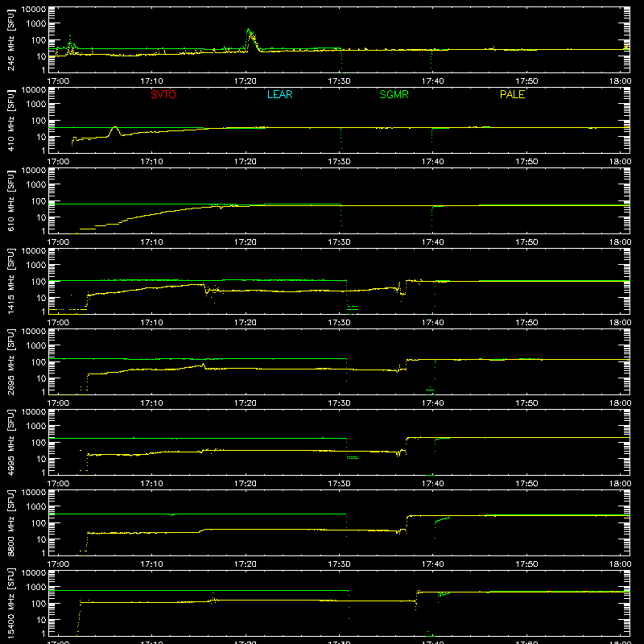Click the 10 y-axis value on the 4995 MHz plot
This screenshot has width=644, height=644.
[x=41, y=459]
